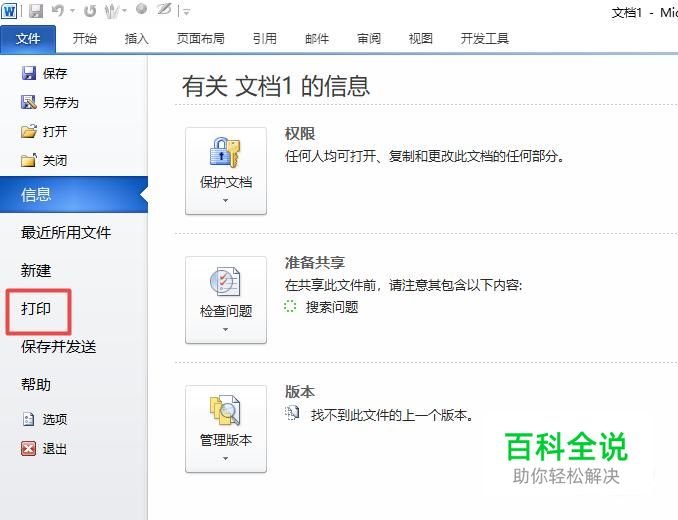
Task: Click the 管理版本 files magnifier icon
Action: pos(225,410)
